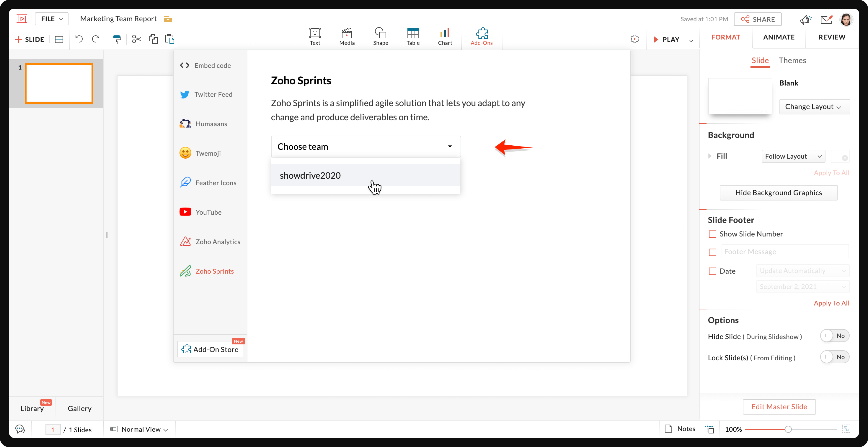This screenshot has width=868, height=447.
Task: Open the Shape tool
Action: 381,36
